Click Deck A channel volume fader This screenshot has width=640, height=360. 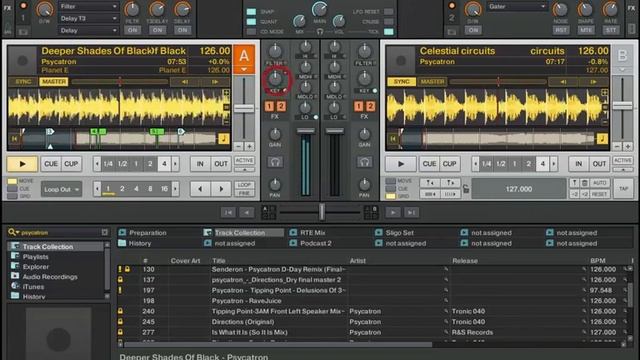click(305, 131)
